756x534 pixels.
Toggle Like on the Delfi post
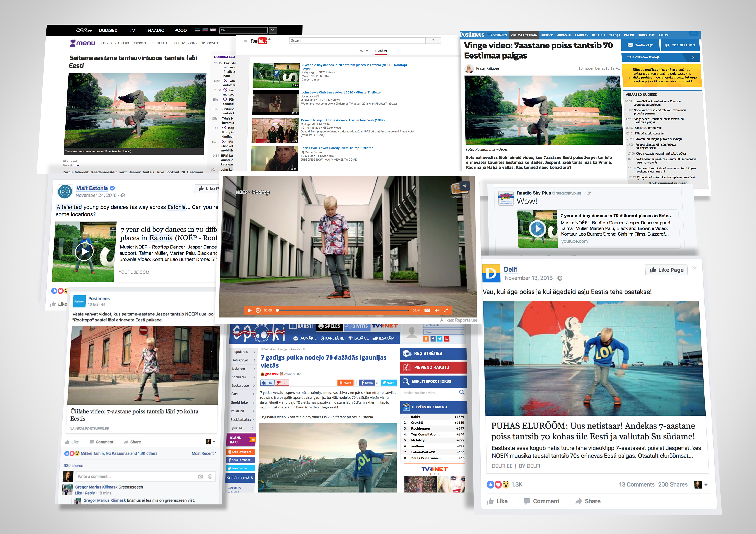coord(497,501)
